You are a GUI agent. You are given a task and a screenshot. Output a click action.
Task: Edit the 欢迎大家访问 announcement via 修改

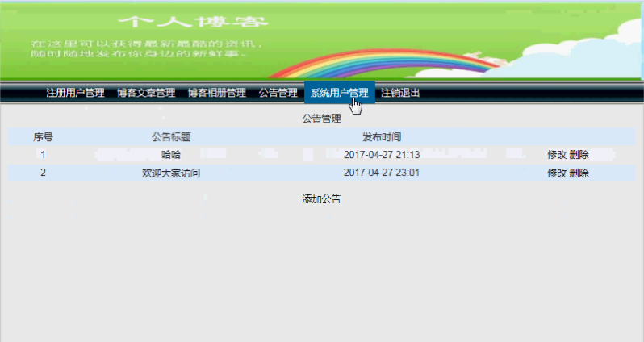coord(557,173)
